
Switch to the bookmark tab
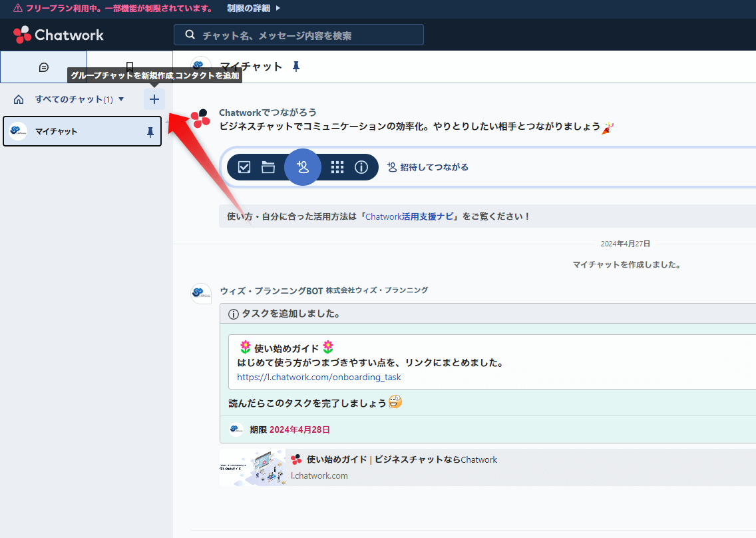tap(130, 66)
